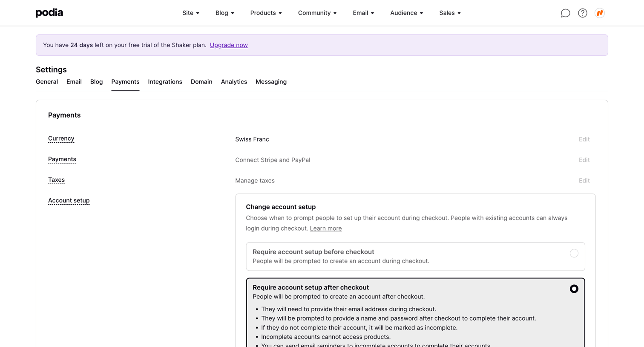Image resolution: width=644 pixels, height=347 pixels.
Task: Select Require account setup before checkout
Action: click(415, 257)
